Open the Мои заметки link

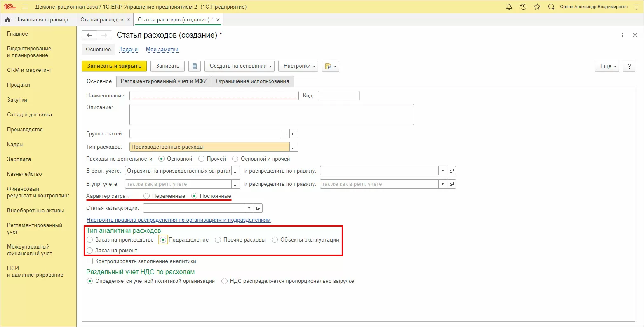pyautogui.click(x=162, y=50)
